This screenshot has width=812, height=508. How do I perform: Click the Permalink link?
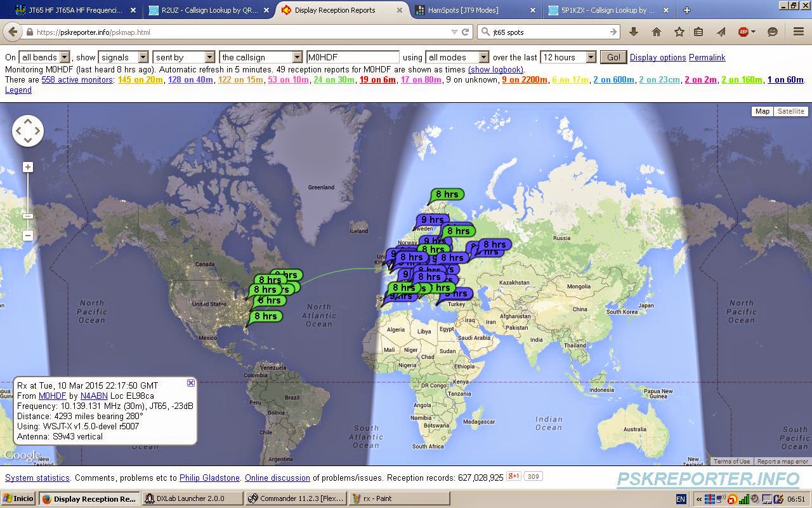coord(707,57)
